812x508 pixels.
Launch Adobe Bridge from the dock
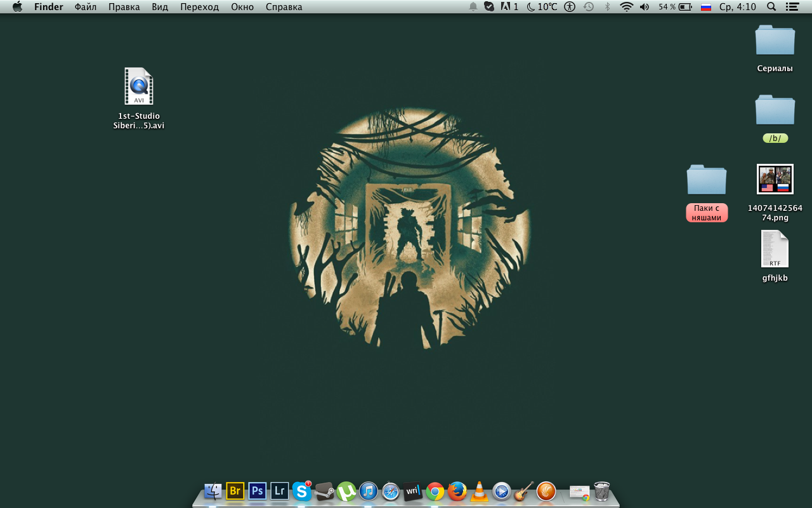tap(235, 491)
